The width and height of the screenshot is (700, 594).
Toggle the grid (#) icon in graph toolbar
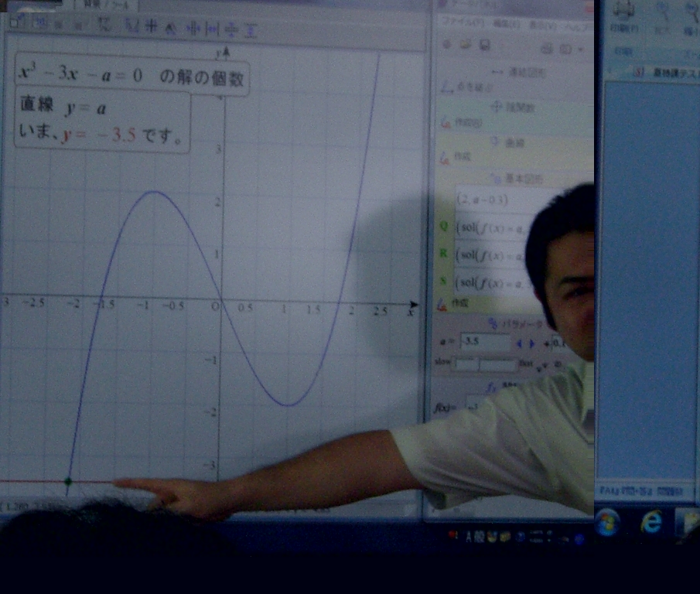coord(152,26)
